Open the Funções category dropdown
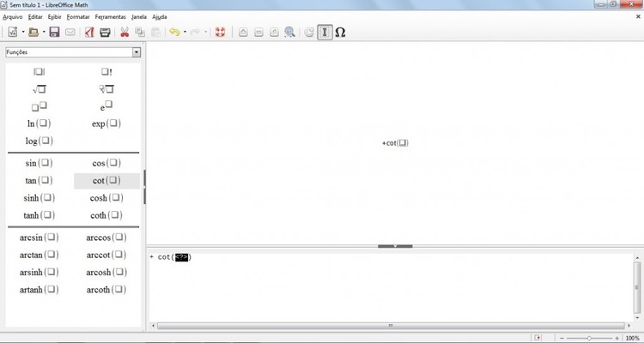This screenshot has width=644, height=343. click(x=137, y=52)
